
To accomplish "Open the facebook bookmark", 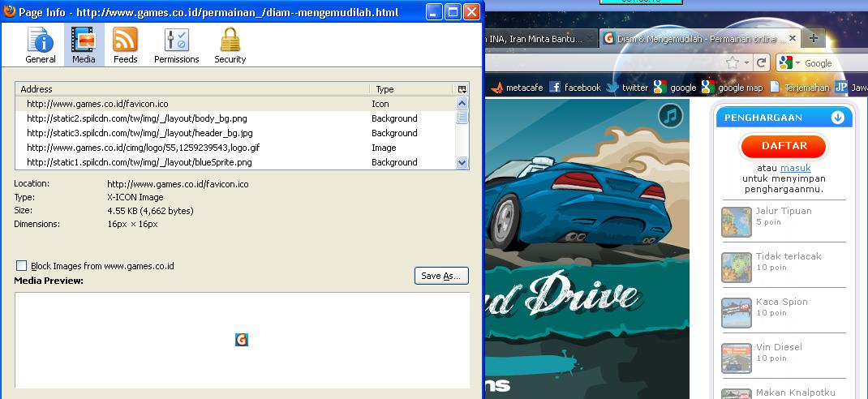I will point(575,88).
